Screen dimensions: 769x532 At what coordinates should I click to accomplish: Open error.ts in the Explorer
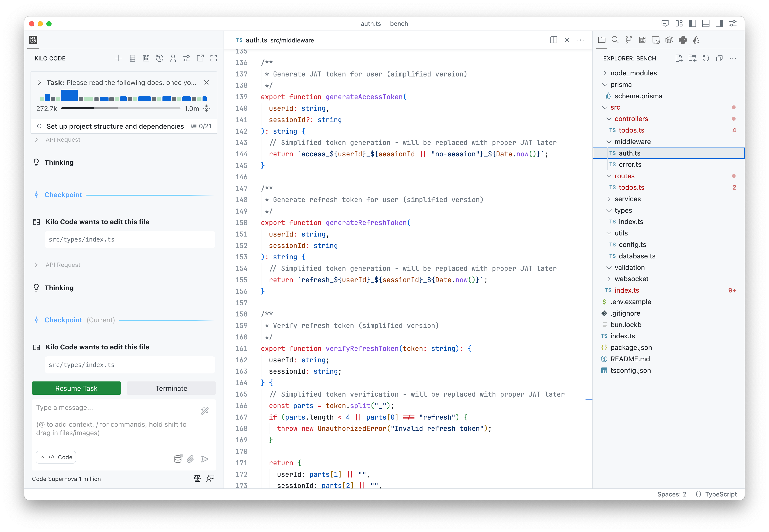[630, 164]
